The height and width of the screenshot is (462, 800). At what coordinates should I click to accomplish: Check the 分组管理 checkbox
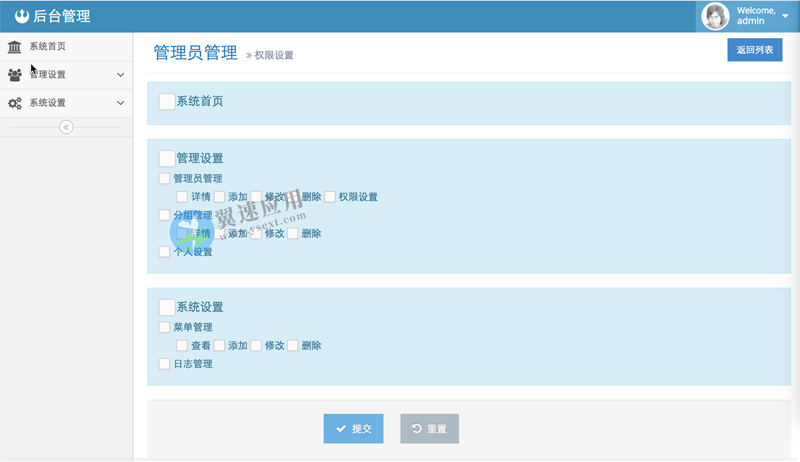[164, 215]
